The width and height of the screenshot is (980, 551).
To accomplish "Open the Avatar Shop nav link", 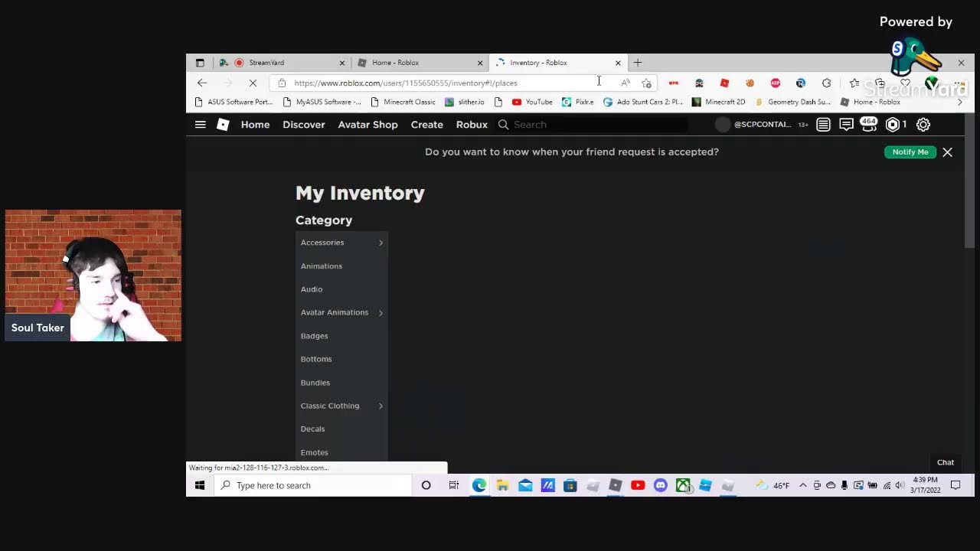I will [x=367, y=124].
